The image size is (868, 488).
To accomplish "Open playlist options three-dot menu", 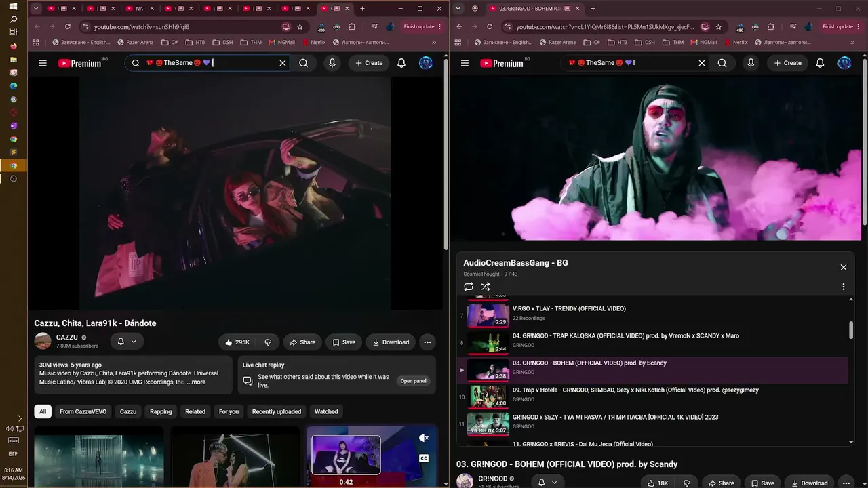I will pos(844,287).
